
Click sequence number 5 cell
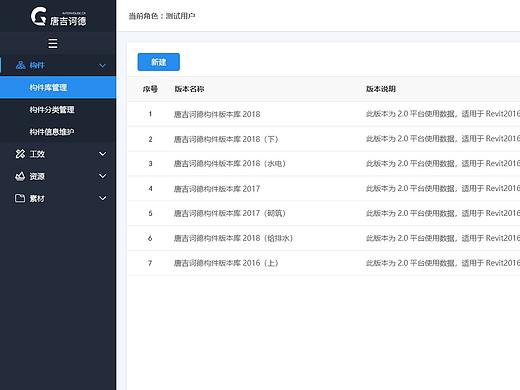150,213
